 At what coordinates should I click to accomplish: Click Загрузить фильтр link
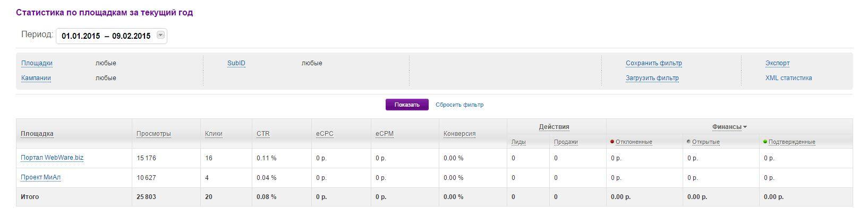click(x=652, y=78)
